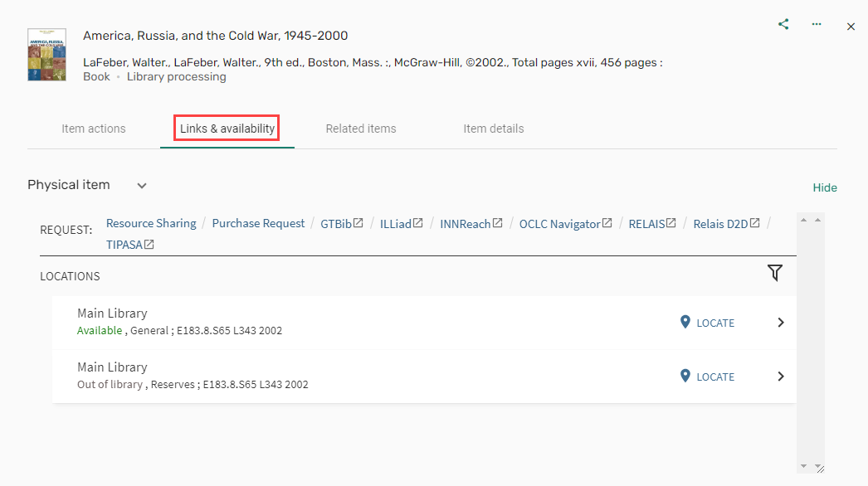Expand the Out of library Reserves row chevron

781,377
